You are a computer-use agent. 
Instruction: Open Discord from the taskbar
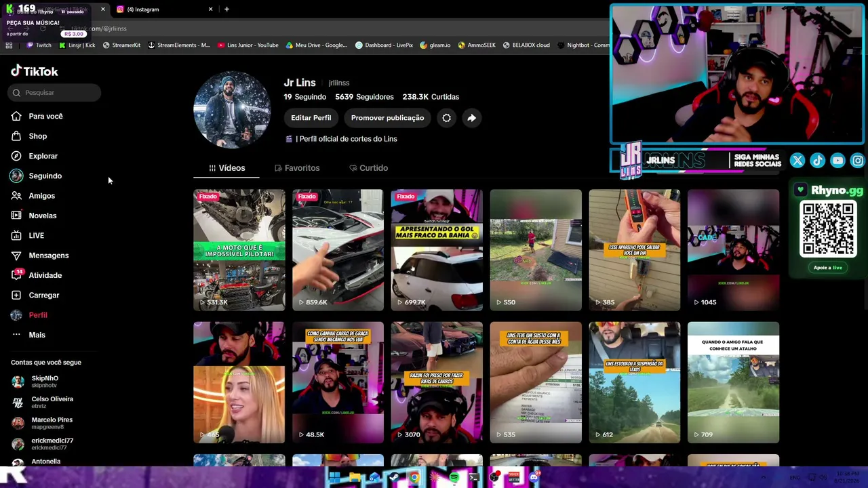pyautogui.click(x=534, y=478)
